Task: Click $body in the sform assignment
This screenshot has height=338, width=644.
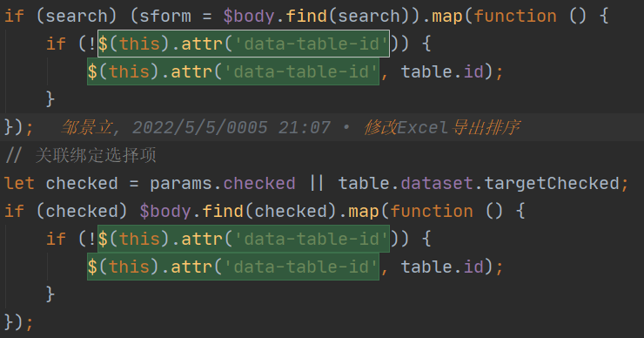Action: click(x=249, y=17)
